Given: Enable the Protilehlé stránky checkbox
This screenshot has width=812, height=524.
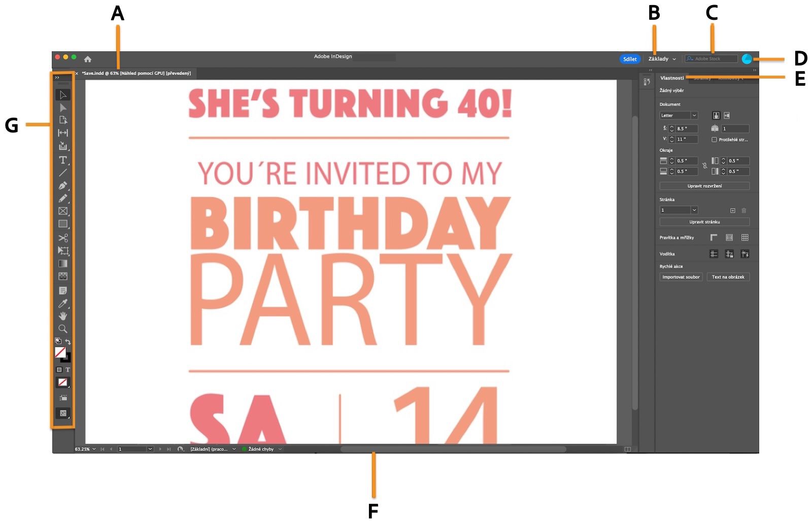Looking at the screenshot, I should [714, 139].
